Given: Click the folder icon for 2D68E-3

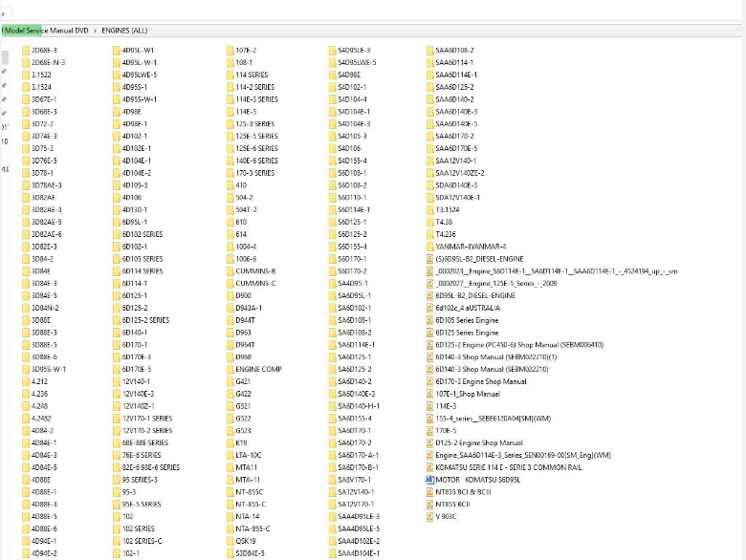Looking at the screenshot, I should (26, 51).
